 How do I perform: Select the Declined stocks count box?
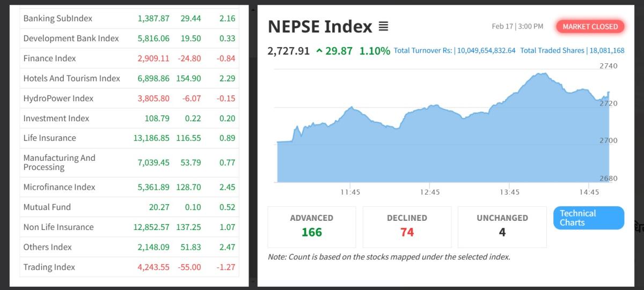tap(407, 226)
